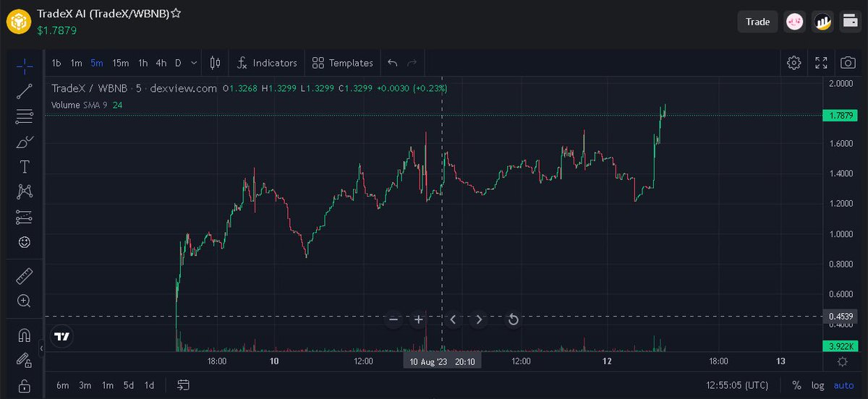Collapse the left drawing toolbar
The width and height of the screenshot is (868, 399).
coord(42,348)
